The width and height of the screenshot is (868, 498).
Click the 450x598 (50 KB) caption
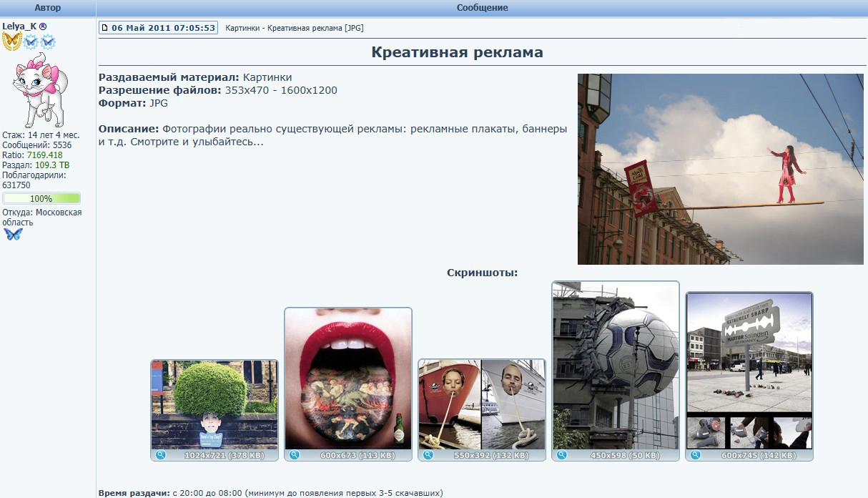625,456
